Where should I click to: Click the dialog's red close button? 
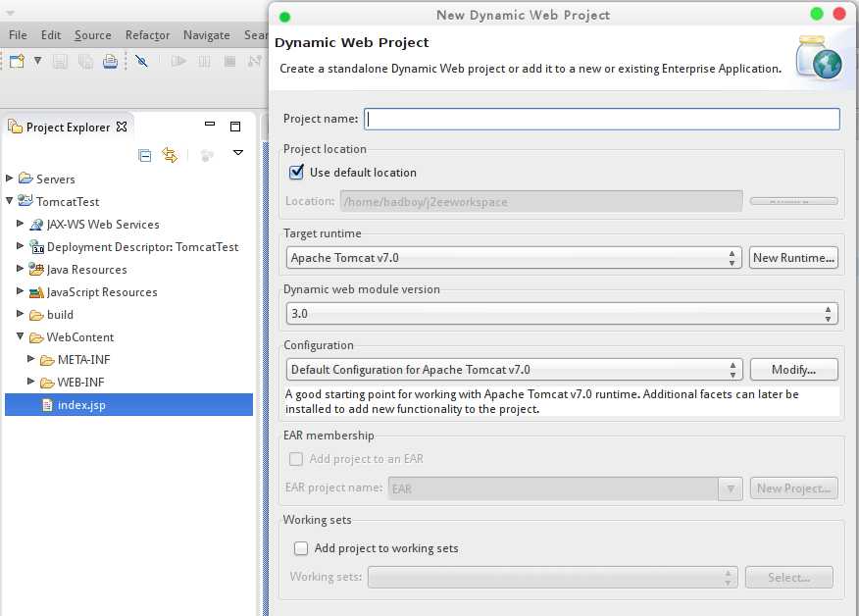click(838, 14)
